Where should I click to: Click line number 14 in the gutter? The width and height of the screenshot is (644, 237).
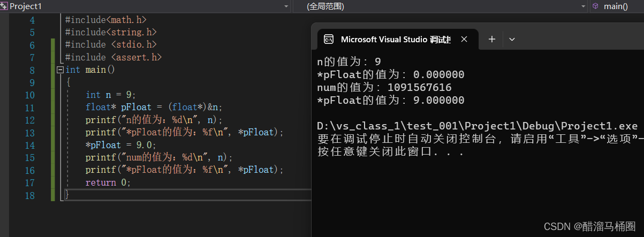(x=29, y=146)
